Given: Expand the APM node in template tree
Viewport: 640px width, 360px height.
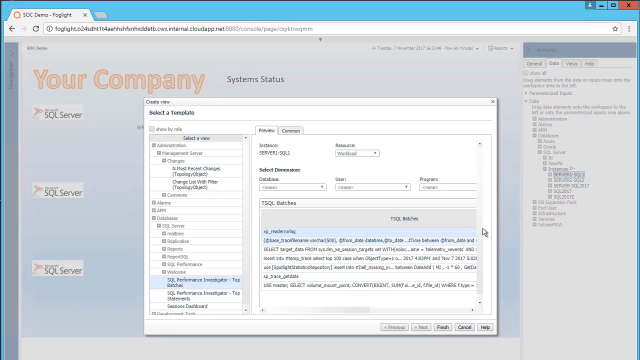Looking at the screenshot, I should coord(154,210).
